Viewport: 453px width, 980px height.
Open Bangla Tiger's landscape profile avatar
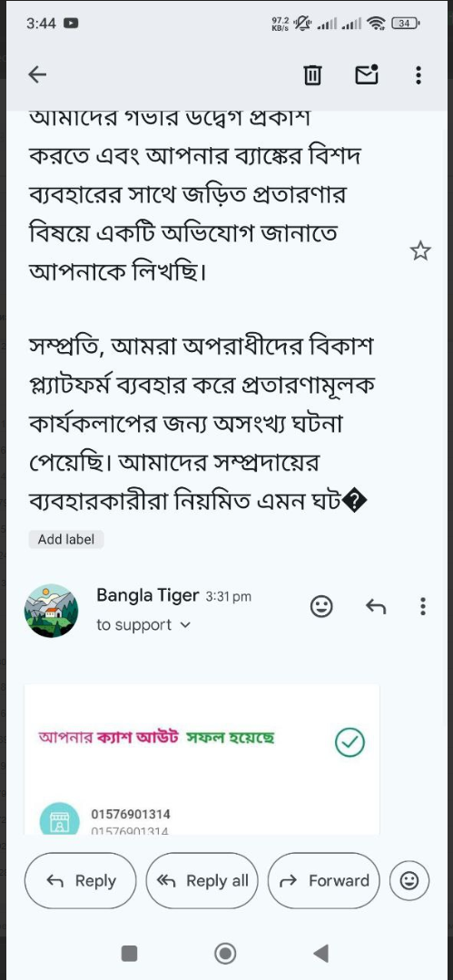pos(52,612)
